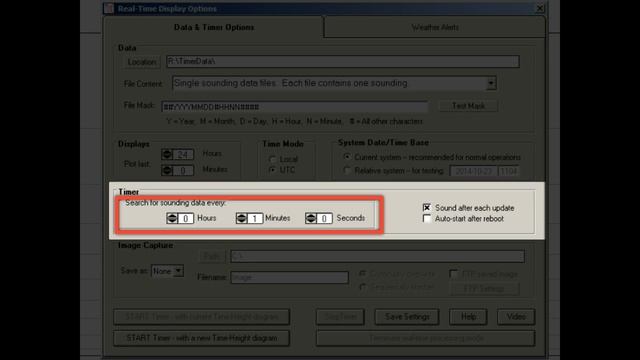Toggle FTP saved image checkbox
Viewport: 640px width, 360px height.
point(453,274)
